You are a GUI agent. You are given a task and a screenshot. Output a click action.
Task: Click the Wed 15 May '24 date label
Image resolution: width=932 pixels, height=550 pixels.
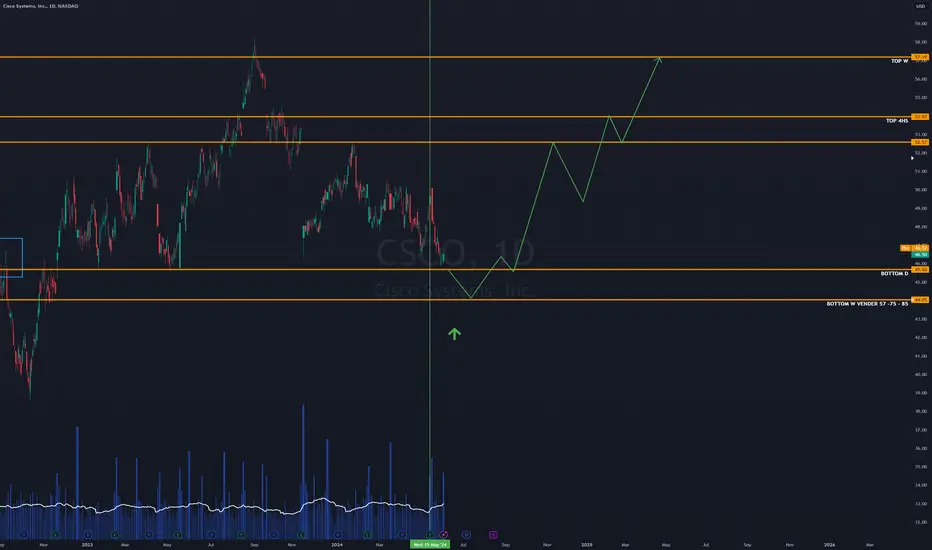click(430, 544)
